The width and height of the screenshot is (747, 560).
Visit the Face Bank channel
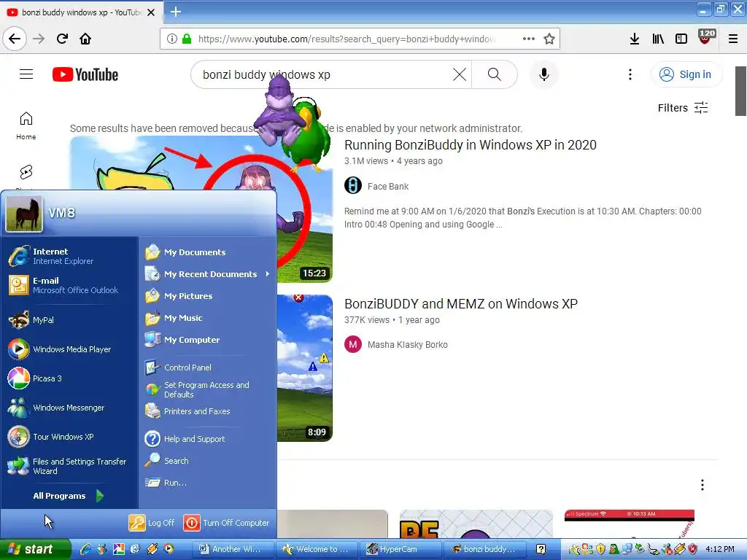click(388, 187)
